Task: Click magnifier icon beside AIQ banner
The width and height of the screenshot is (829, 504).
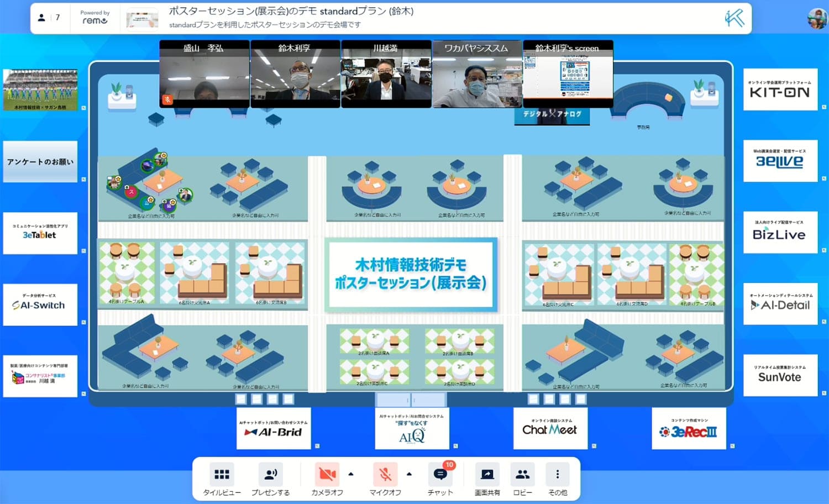Action: (x=455, y=446)
